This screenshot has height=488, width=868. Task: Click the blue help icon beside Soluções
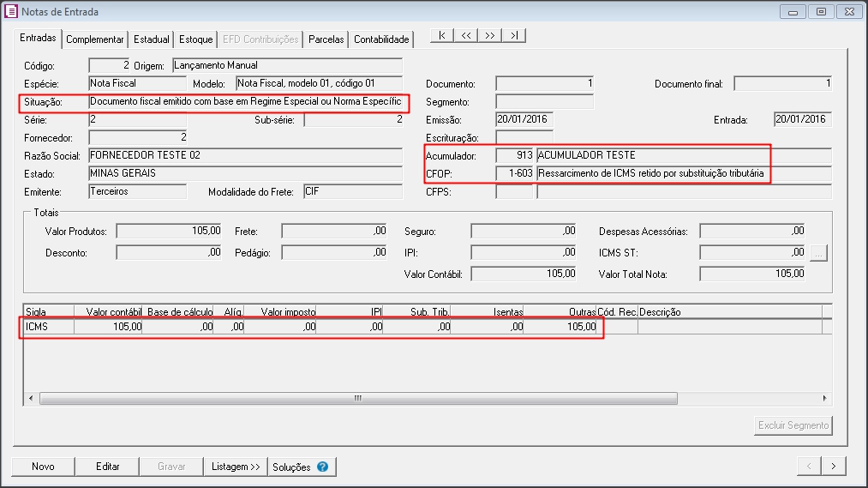tap(322, 467)
